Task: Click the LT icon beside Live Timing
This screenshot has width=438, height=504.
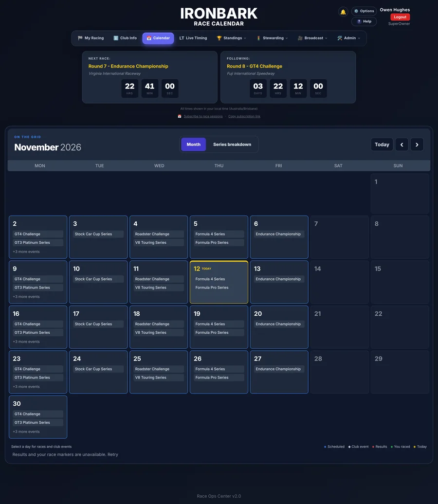Action: [182, 38]
